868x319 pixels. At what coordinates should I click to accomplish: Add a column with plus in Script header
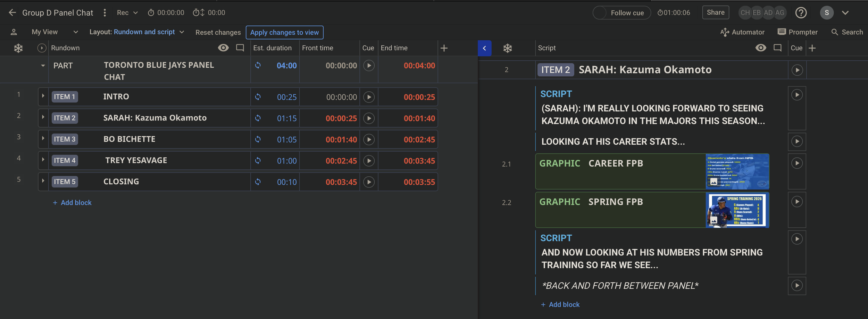point(812,48)
